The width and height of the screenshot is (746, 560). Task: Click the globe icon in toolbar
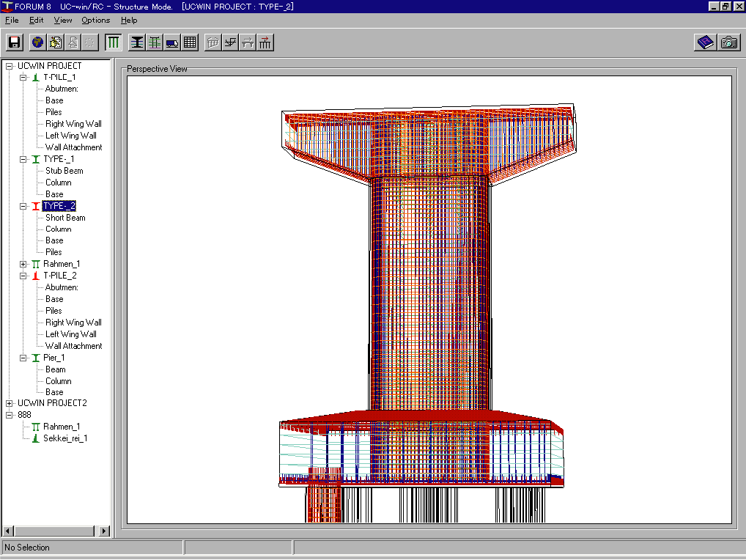pos(37,43)
